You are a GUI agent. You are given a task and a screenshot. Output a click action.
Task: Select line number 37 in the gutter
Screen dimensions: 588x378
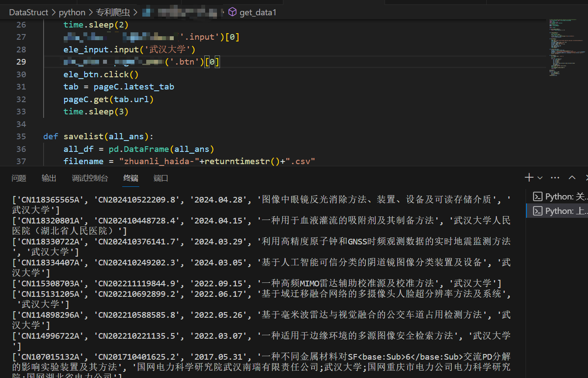(21, 161)
